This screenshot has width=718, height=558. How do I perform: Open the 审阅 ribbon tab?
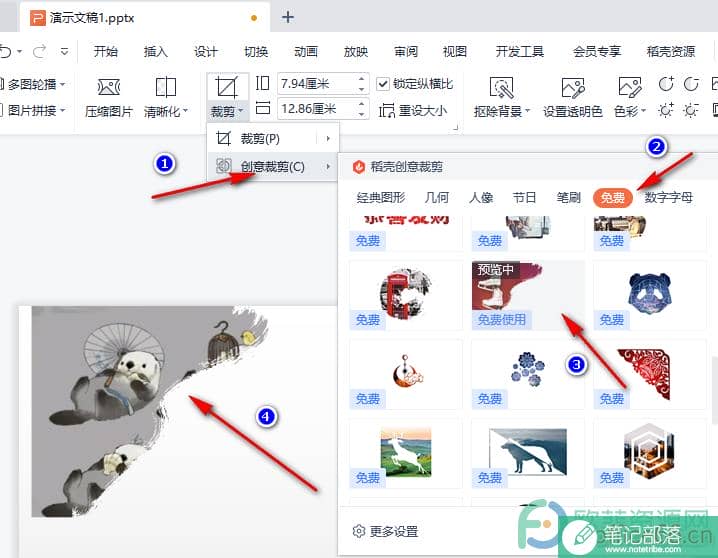[406, 51]
